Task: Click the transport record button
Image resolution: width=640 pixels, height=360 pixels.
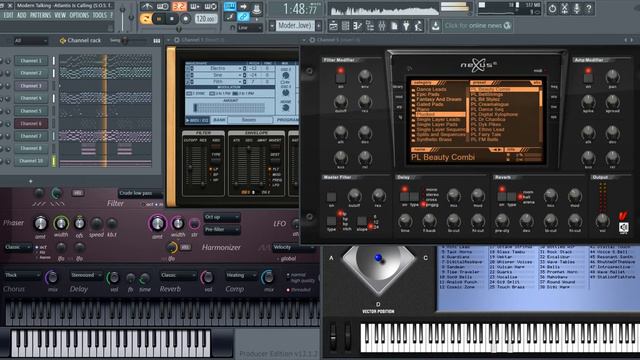Action: [186, 19]
